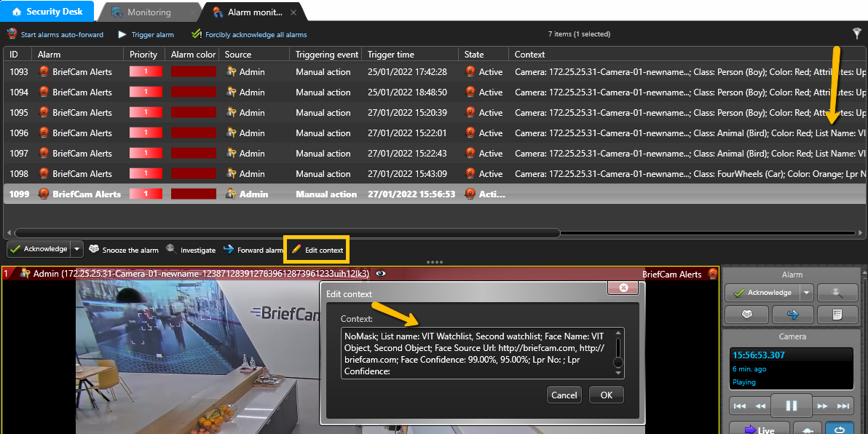Click the forward arrow icon in Alarm panel
The width and height of the screenshot is (868, 434).
[793, 314]
